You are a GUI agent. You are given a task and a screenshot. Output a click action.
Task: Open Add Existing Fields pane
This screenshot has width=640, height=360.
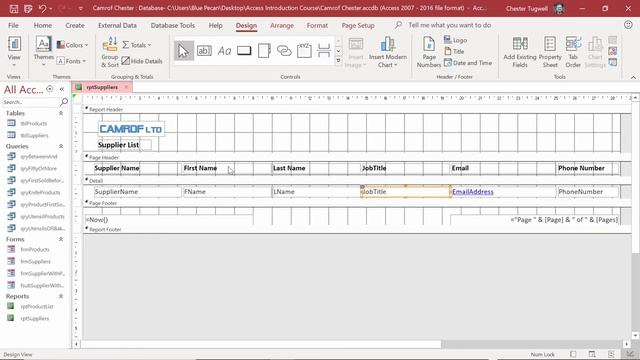pos(520,52)
